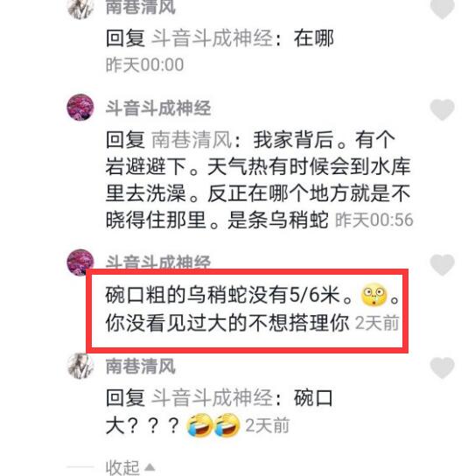This screenshot has width=468, height=476.
Task: Open username 斗音斗成神经 above 我家背后 comment
Action: pyautogui.click(x=158, y=108)
